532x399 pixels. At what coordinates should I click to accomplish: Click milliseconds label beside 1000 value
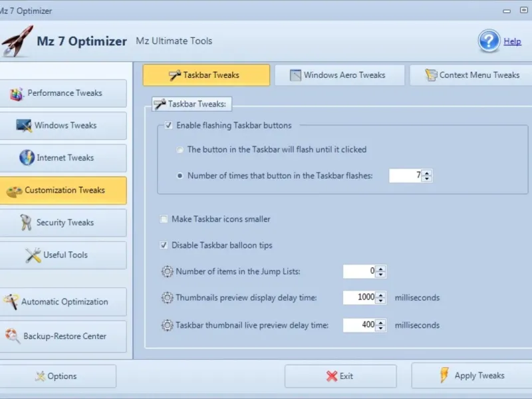click(417, 297)
